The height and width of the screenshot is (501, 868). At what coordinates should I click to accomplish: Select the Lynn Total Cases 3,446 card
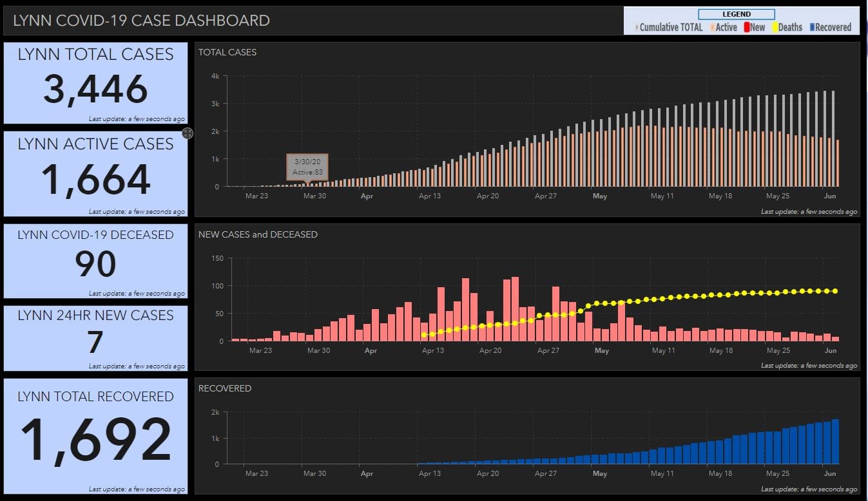[x=95, y=83]
